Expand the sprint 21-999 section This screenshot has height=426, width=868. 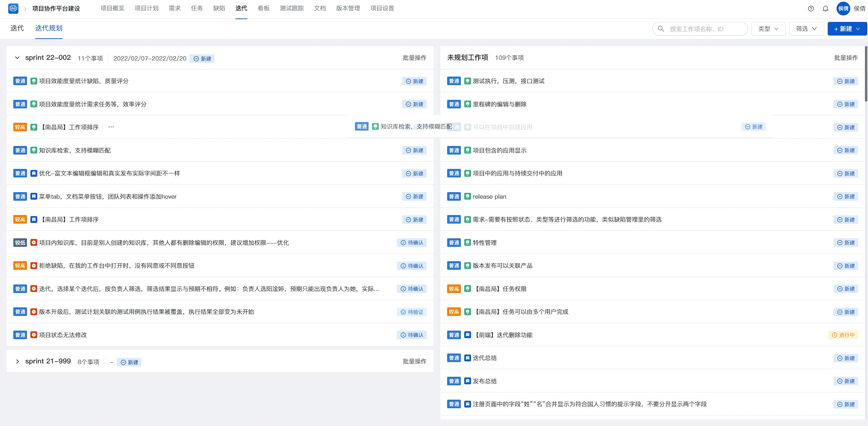pyautogui.click(x=17, y=361)
